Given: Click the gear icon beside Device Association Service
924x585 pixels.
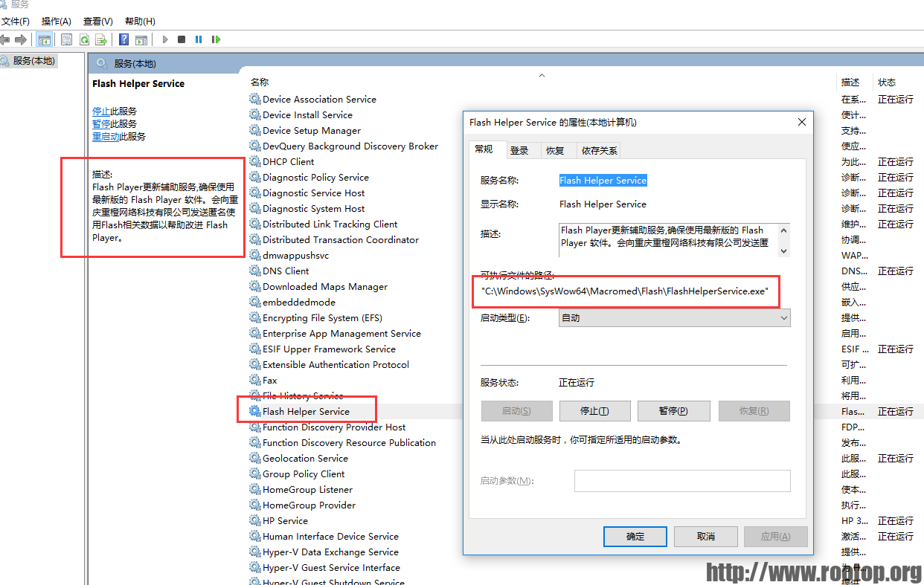Looking at the screenshot, I should 255,99.
